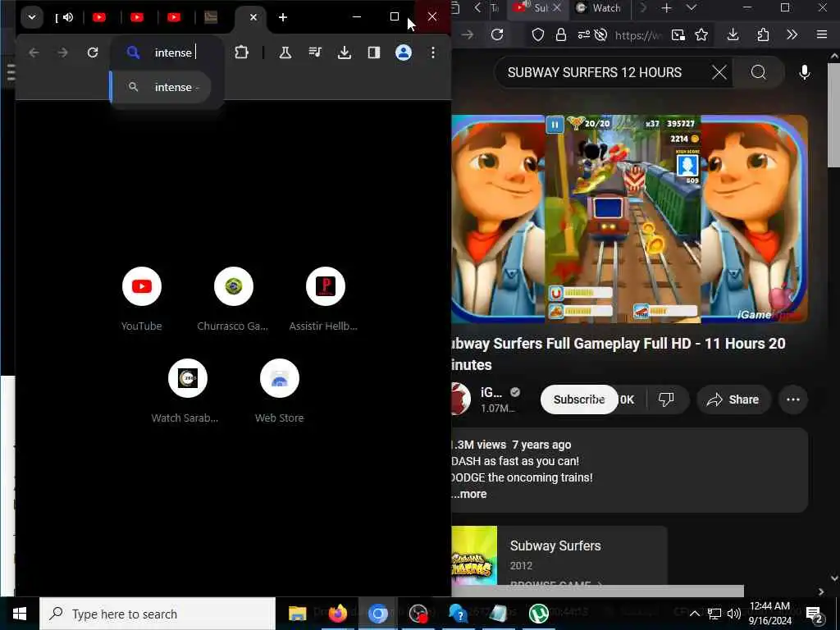Click the Firefox URL field
840x630 pixels.
[638, 35]
